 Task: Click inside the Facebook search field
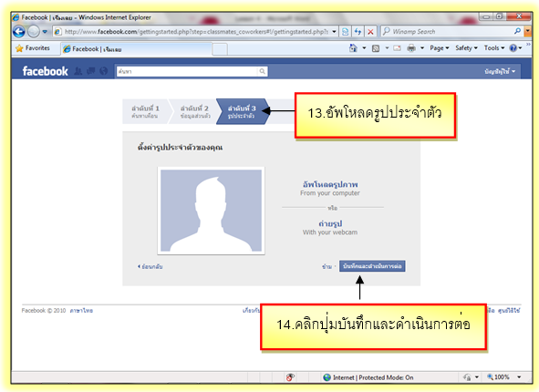pos(187,71)
